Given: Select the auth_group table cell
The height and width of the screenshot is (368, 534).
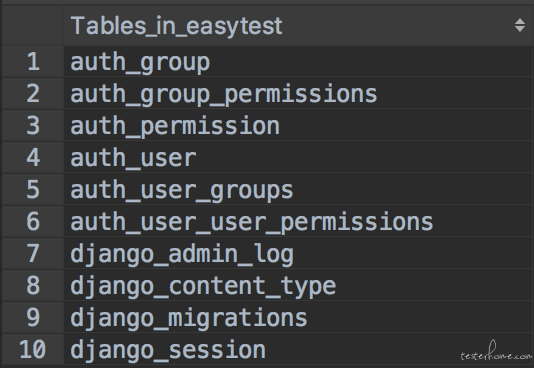Looking at the screenshot, I should pos(297,62).
